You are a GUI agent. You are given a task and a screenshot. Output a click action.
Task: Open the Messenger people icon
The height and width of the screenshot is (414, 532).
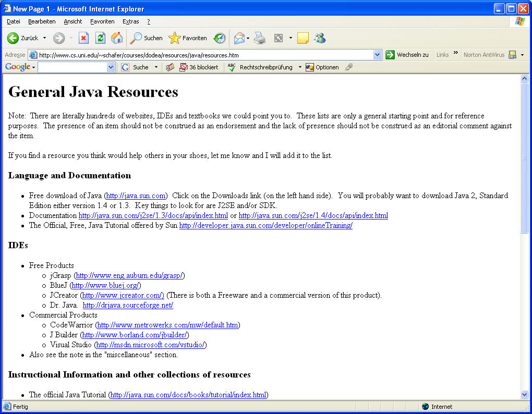click(x=320, y=38)
